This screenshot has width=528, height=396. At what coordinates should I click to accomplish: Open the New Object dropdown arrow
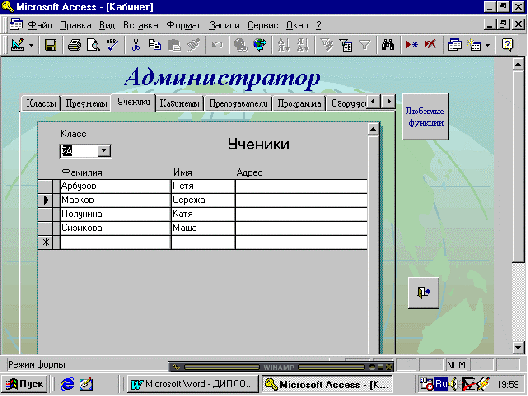point(488,45)
